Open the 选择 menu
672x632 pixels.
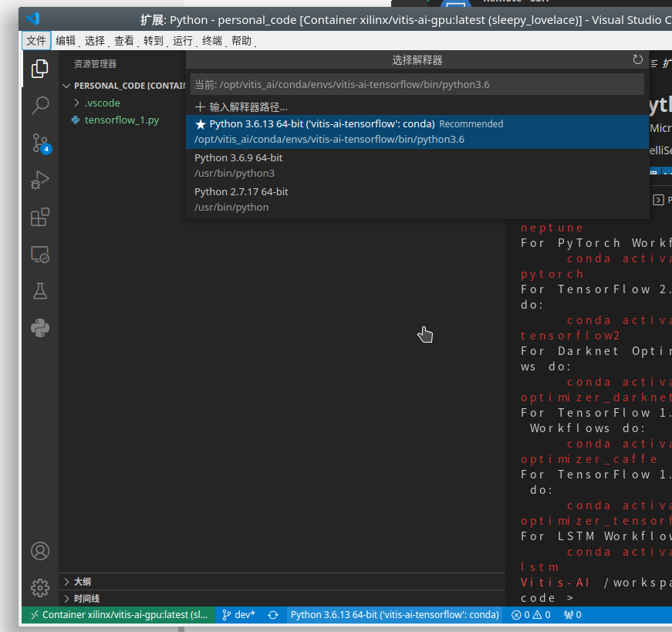tap(95, 41)
